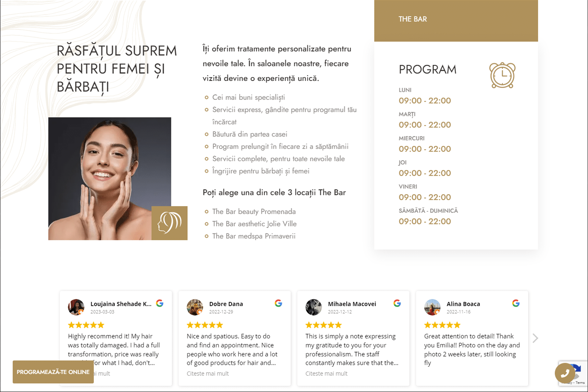This screenshot has height=392, width=588.
Task: Click the gold hair profile icon
Action: coord(170,223)
